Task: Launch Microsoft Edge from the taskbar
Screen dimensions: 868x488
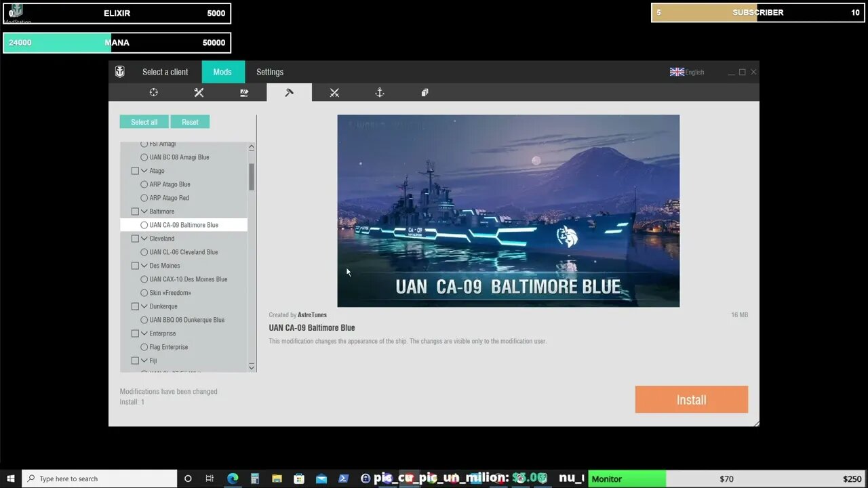Action: 233,479
